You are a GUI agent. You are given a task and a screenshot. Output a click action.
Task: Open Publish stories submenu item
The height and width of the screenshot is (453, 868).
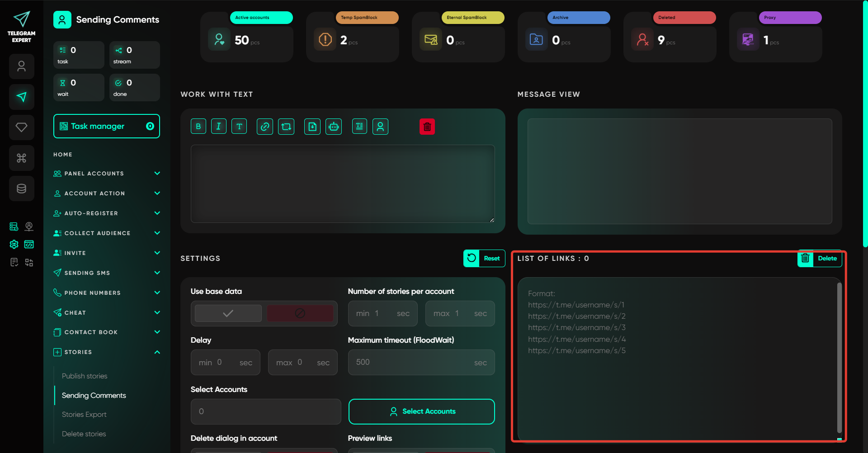point(85,376)
